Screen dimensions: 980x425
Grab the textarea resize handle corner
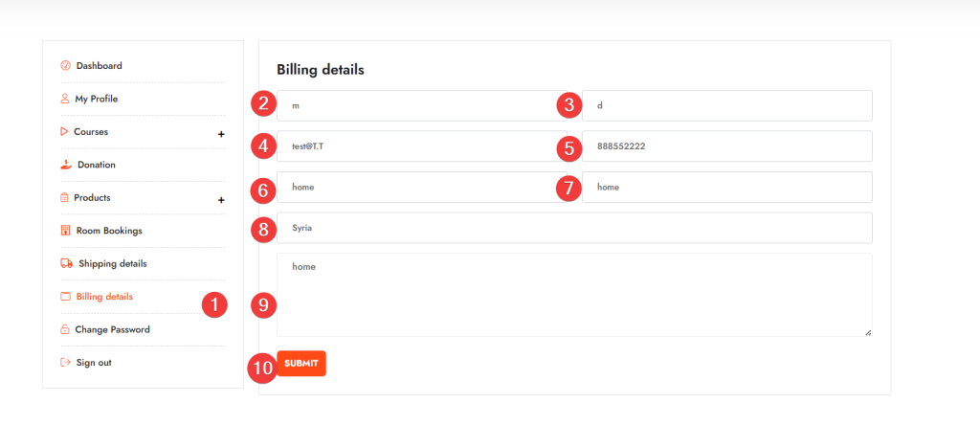pyautogui.click(x=868, y=332)
